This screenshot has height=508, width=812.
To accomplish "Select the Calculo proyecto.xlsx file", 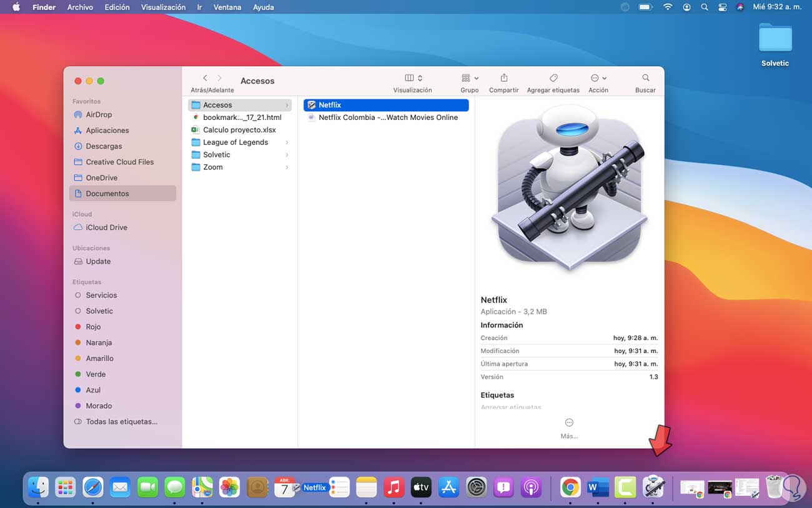I will click(240, 130).
